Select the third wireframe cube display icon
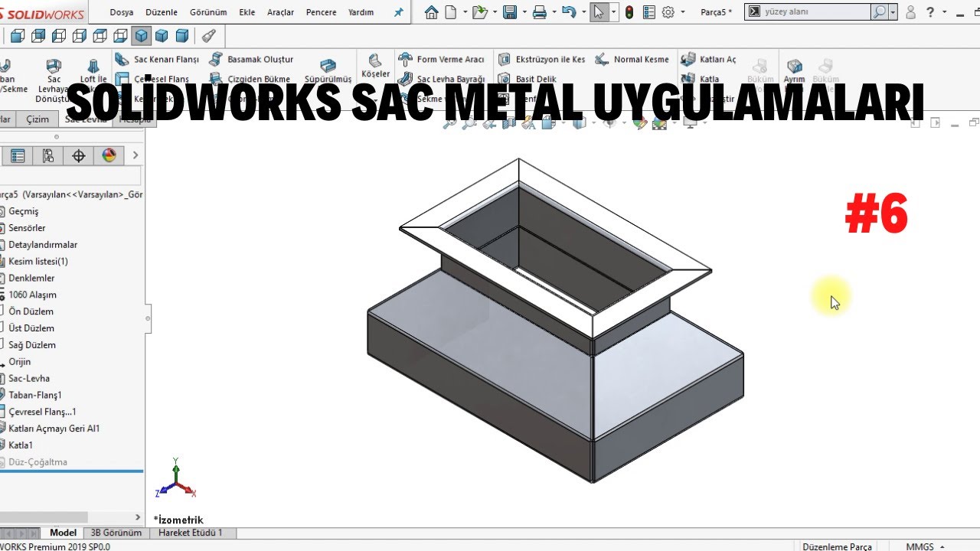The width and height of the screenshot is (980, 551). click(58, 36)
